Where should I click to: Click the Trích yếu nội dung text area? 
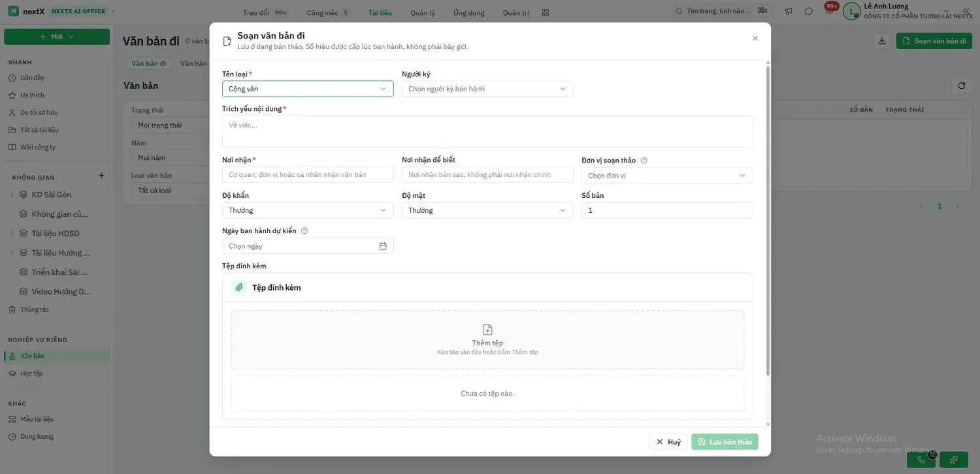487,132
